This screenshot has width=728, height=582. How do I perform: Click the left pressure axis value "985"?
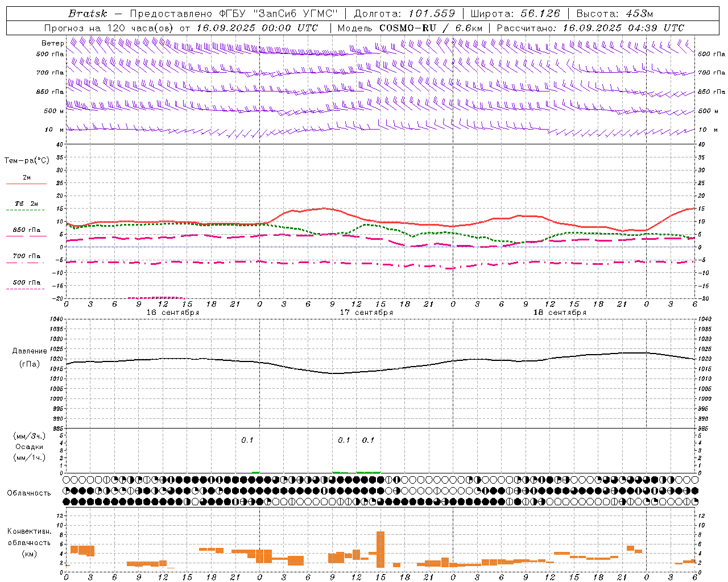(57, 429)
